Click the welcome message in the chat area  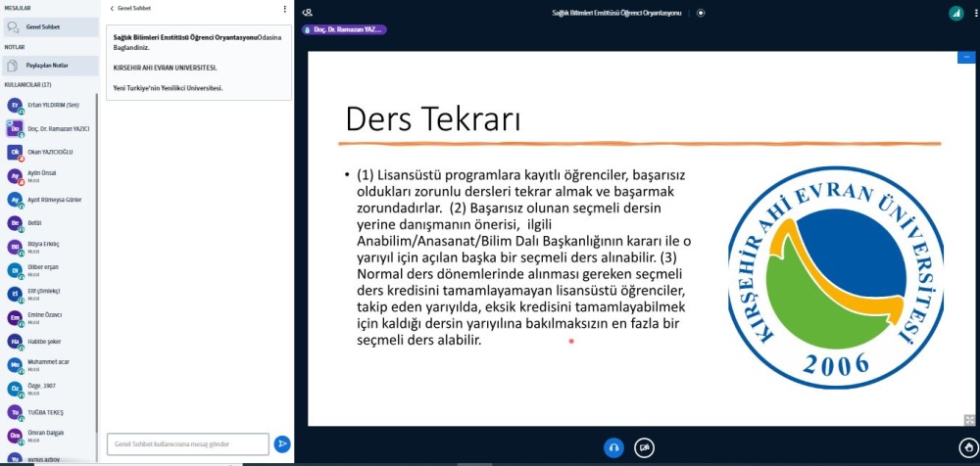pos(199,63)
